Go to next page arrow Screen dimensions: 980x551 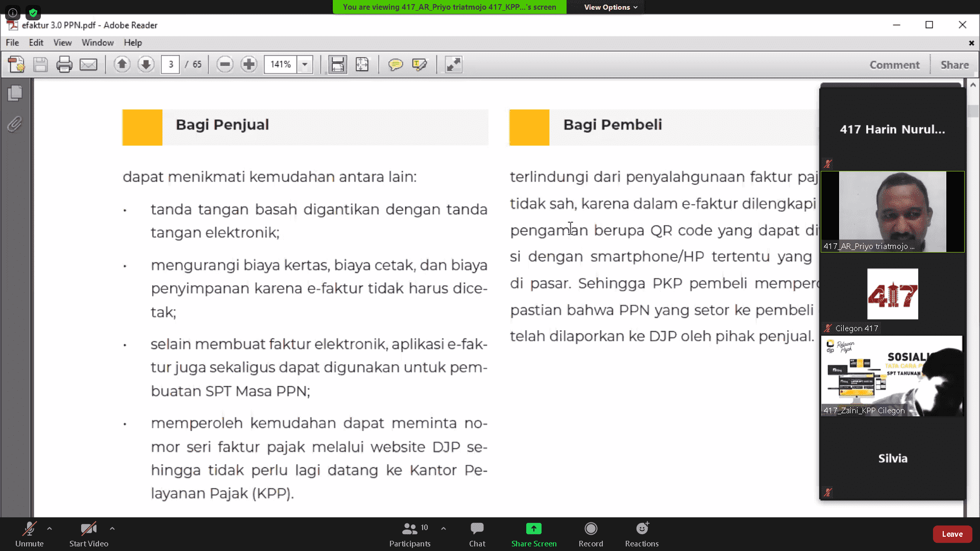(145, 65)
